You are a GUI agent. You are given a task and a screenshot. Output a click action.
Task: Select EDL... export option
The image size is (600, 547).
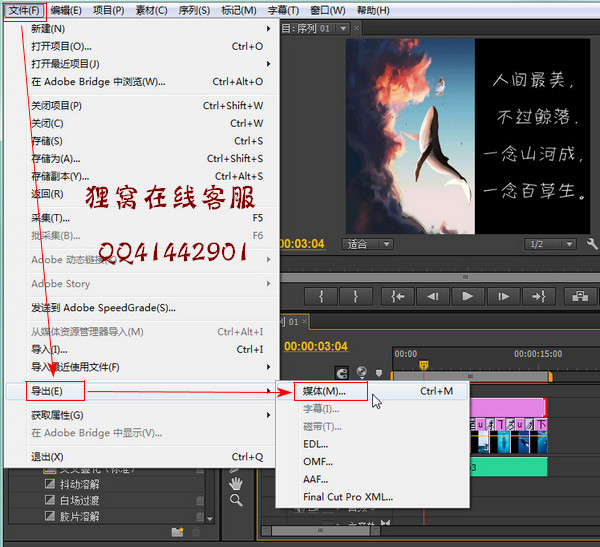pos(372,444)
